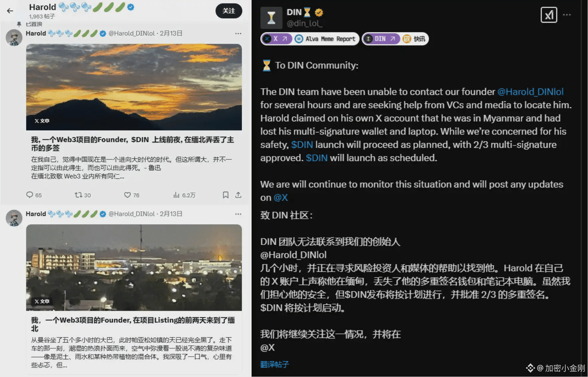Image resolution: width=588 pixels, height=377 pixels.
Task: Repost the first post showing 30 reposts
Action: pyautogui.click(x=83, y=195)
